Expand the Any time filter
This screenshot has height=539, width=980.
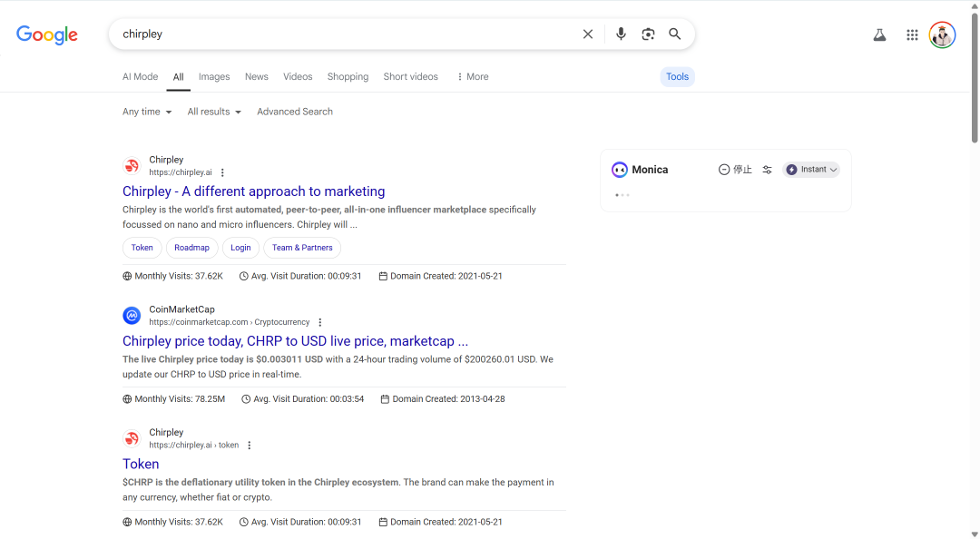[147, 112]
